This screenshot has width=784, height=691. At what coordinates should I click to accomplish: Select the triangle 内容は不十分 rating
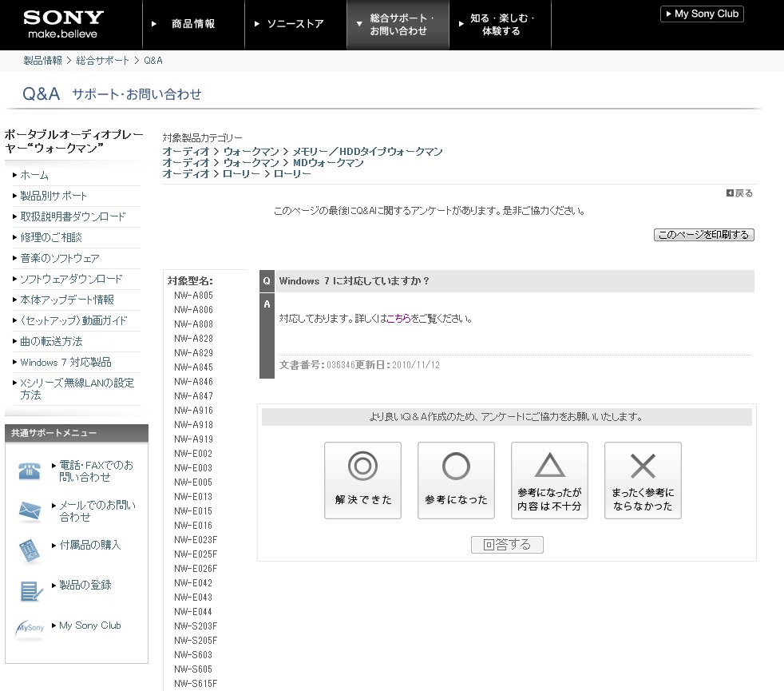coord(549,480)
